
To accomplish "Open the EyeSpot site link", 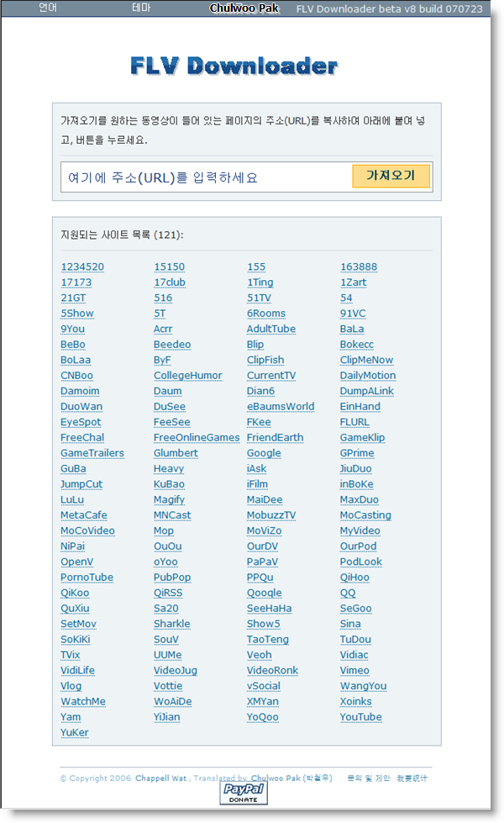I will pos(81,422).
